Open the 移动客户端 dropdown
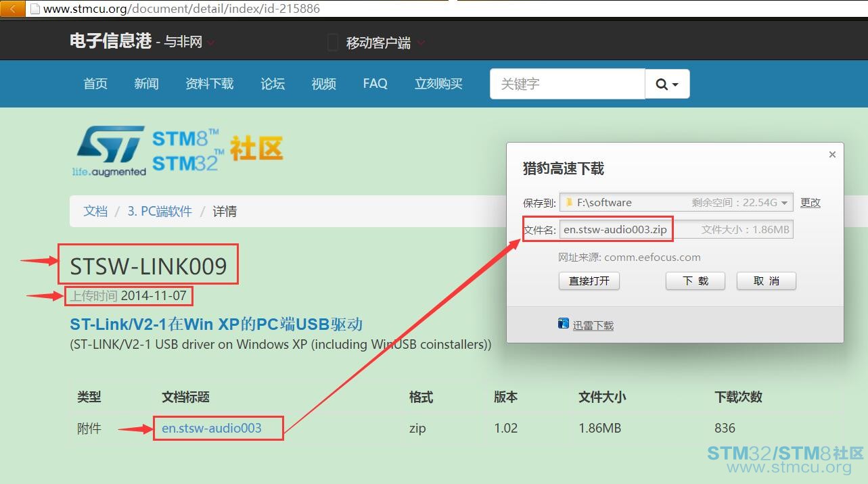This screenshot has width=868, height=484. pos(386,43)
